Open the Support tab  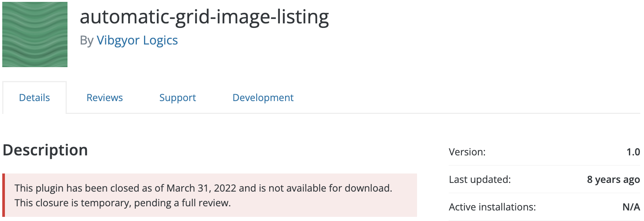click(x=177, y=97)
